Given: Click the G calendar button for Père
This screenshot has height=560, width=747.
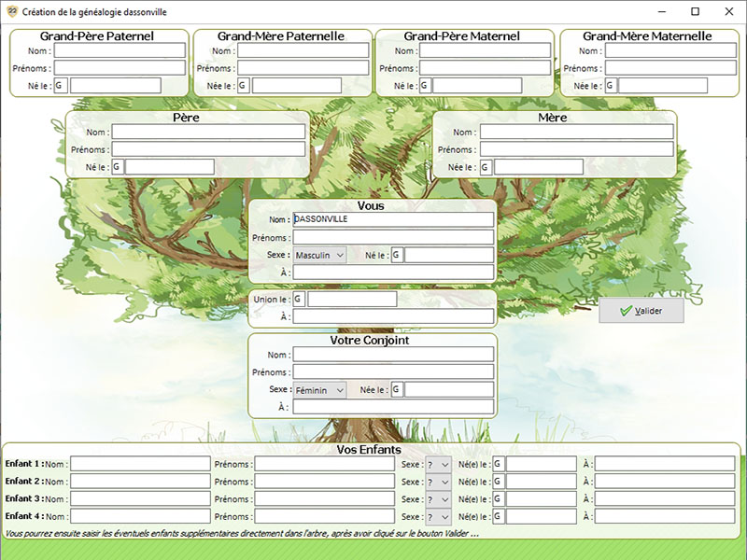Looking at the screenshot, I should pos(118,167).
